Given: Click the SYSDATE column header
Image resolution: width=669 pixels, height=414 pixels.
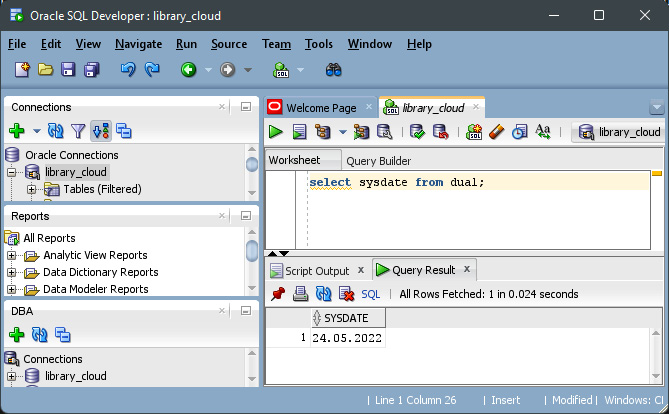Looking at the screenshot, I should [348, 318].
